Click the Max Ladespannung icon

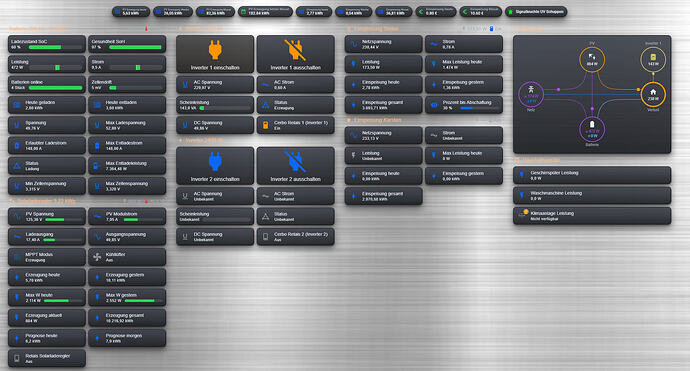click(x=97, y=125)
